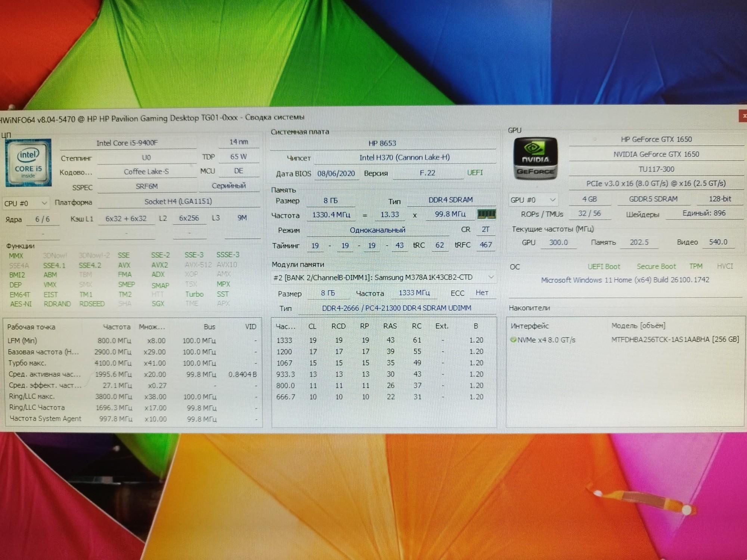
Task: Click the DDR4 SDRAM memory type value
Action: click(x=451, y=200)
